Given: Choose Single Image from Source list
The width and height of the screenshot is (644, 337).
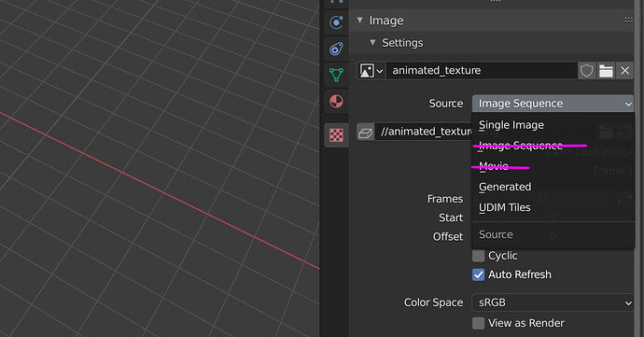Looking at the screenshot, I should point(553,125).
